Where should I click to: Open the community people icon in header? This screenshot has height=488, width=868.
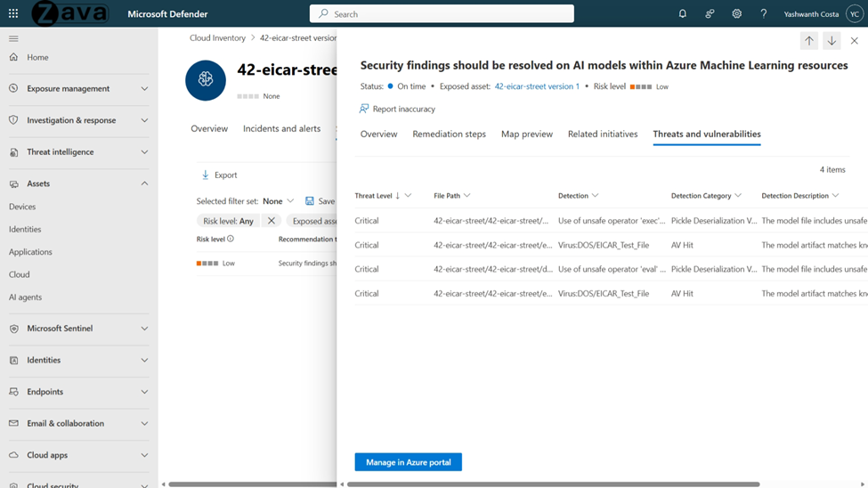pyautogui.click(x=710, y=14)
